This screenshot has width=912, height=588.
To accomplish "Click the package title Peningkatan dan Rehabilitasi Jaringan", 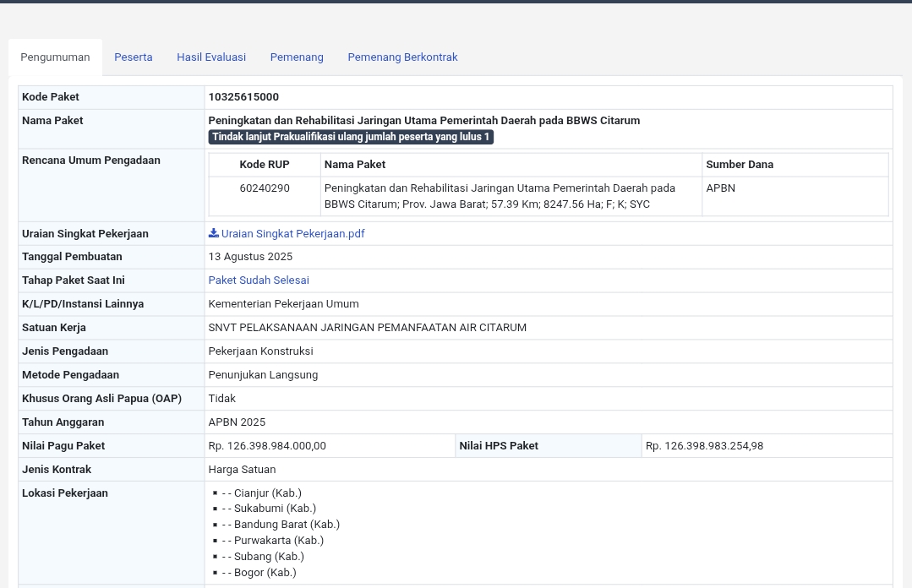I will (x=423, y=121).
